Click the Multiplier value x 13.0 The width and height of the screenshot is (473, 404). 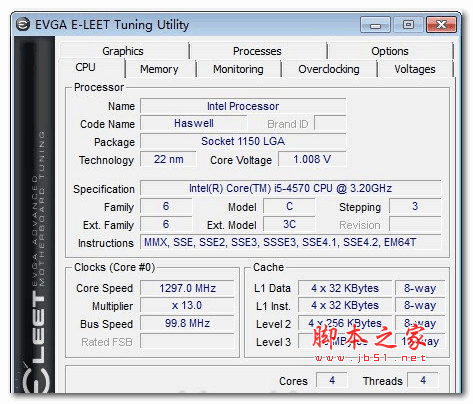(x=187, y=306)
